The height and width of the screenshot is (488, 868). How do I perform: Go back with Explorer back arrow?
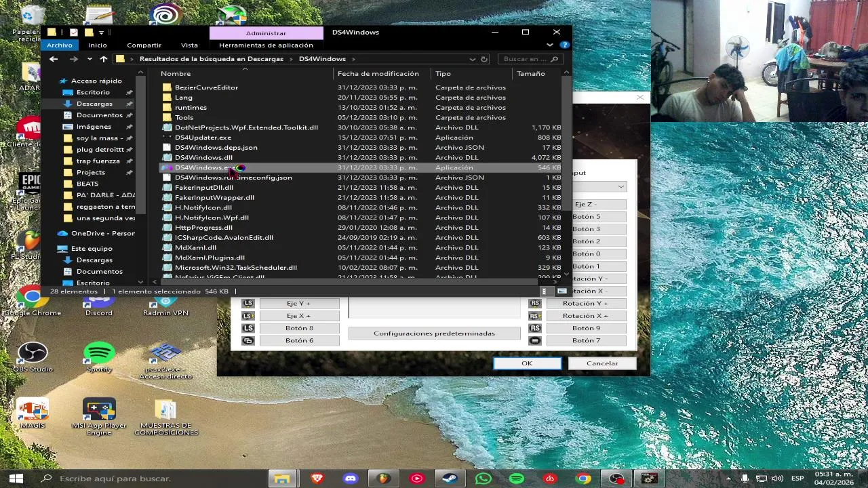tap(54, 59)
